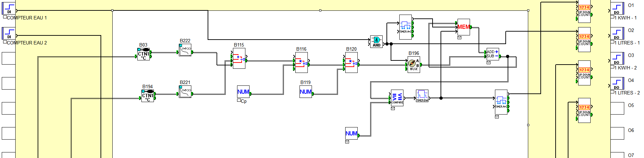Toggle the checkbox beside COMPTEUR EAU 2
Screen dimensions: 644x158
click(5, 42)
